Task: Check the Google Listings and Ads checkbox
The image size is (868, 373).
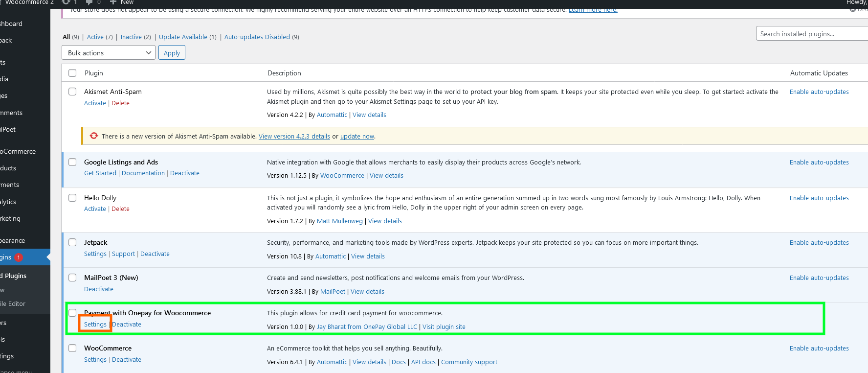Action: tap(72, 162)
